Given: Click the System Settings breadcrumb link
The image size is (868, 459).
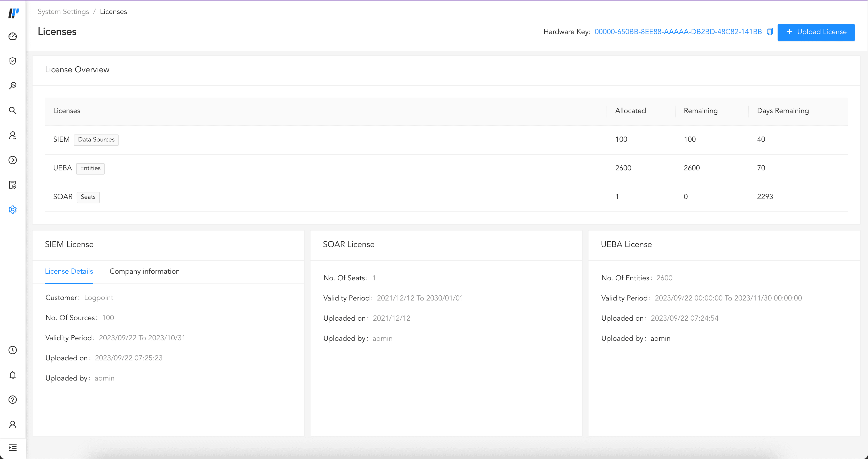Looking at the screenshot, I should point(63,12).
